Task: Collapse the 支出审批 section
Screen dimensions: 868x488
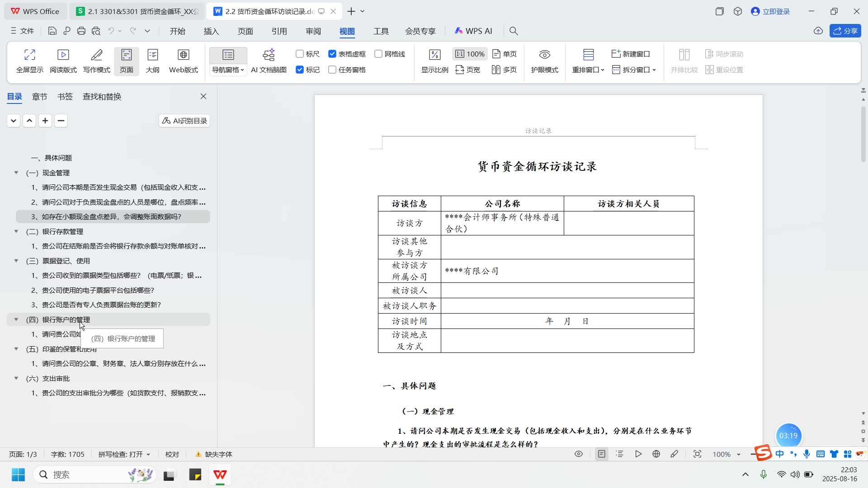Action: [16, 378]
